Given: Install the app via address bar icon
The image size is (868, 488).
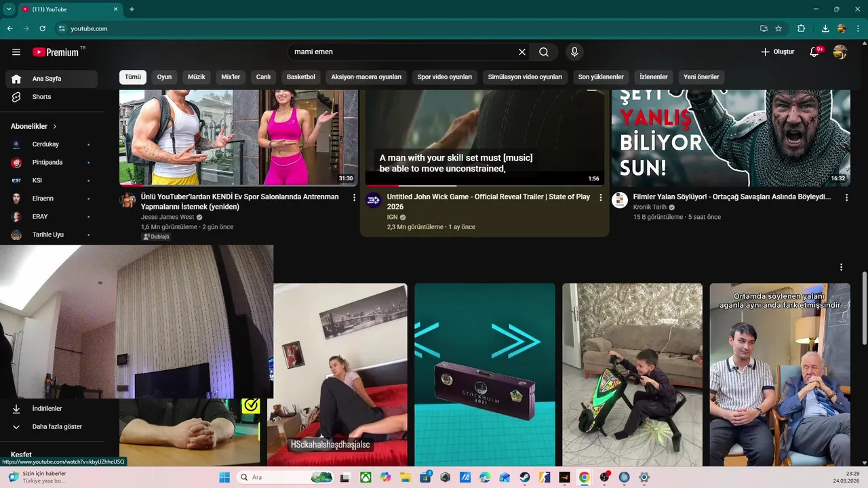Looking at the screenshot, I should (764, 28).
